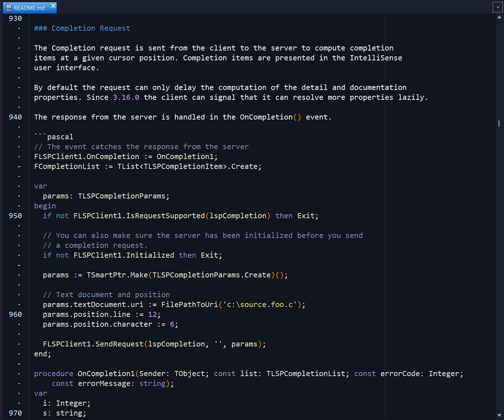Click line number 970 in gutter

[16, 413]
